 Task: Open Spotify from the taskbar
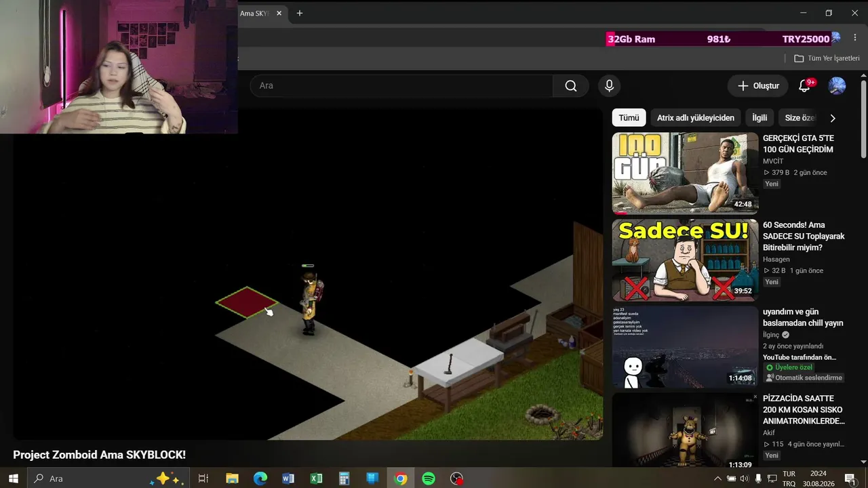tap(429, 479)
